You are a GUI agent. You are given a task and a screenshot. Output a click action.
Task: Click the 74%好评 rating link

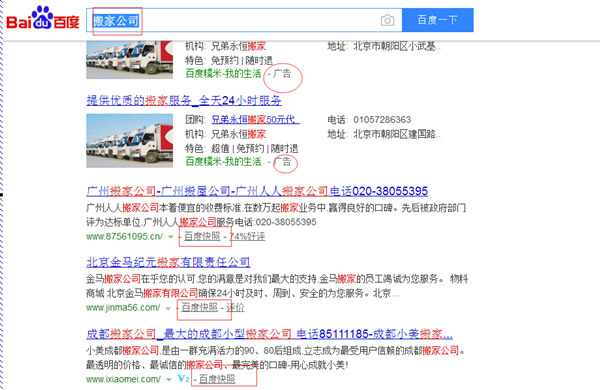[x=247, y=237]
